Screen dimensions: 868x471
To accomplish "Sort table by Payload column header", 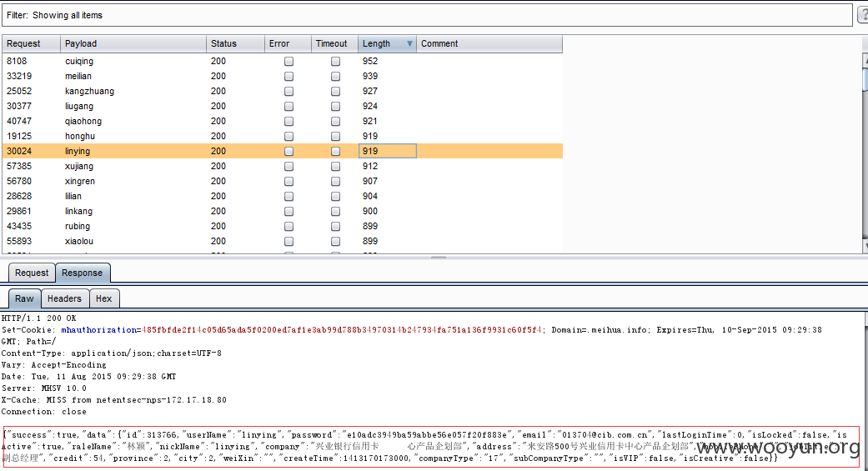I will (x=133, y=43).
